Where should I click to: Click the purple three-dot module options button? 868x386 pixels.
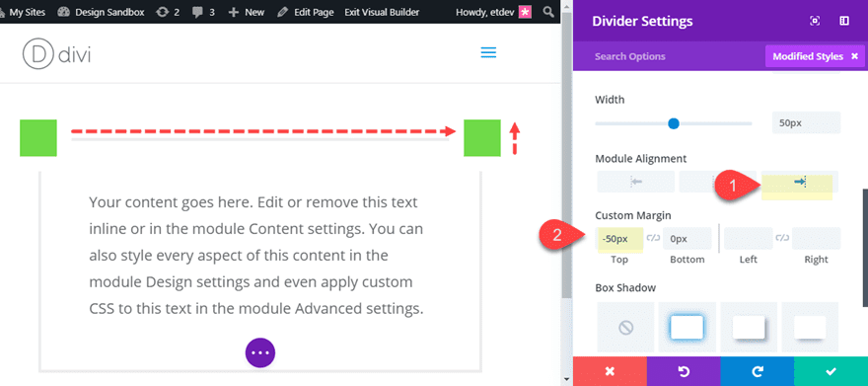[260, 352]
